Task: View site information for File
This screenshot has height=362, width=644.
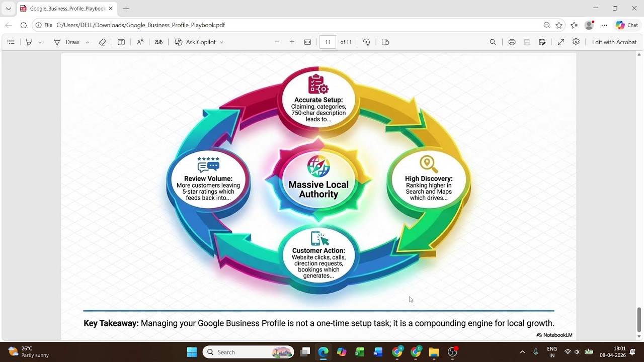Action: tap(44, 25)
